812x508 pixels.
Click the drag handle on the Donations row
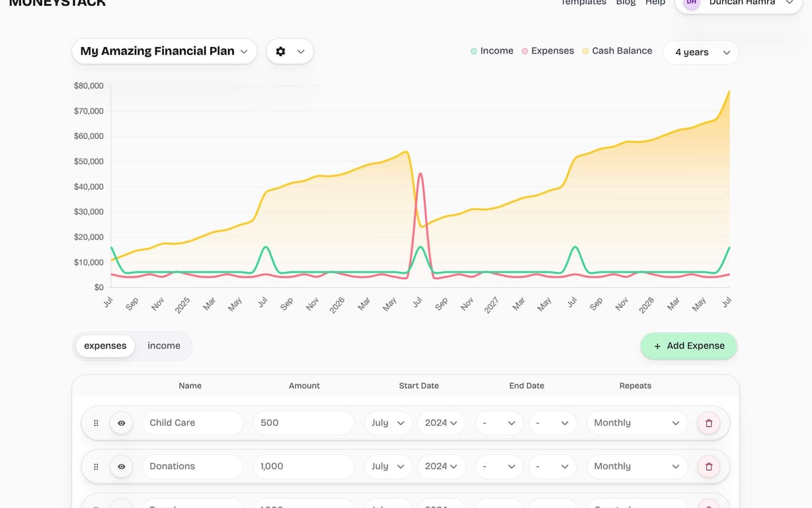coord(95,466)
